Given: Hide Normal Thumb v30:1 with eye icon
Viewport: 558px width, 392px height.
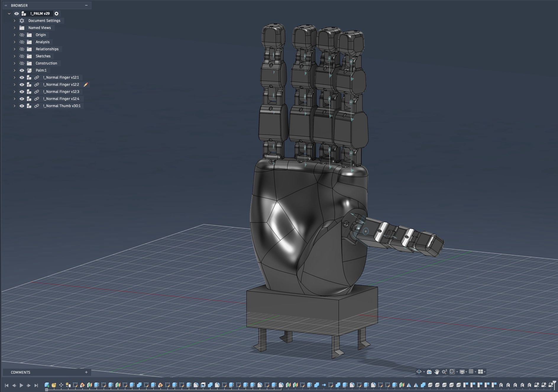Looking at the screenshot, I should click(22, 106).
